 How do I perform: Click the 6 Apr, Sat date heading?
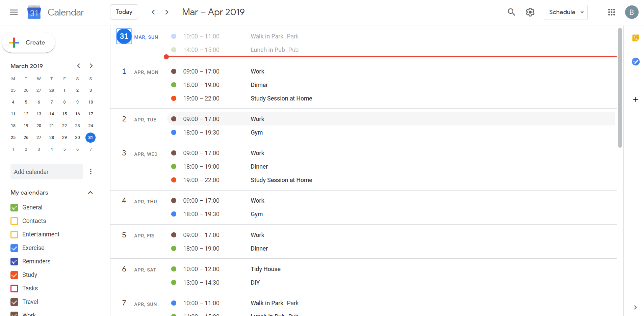[x=139, y=269]
